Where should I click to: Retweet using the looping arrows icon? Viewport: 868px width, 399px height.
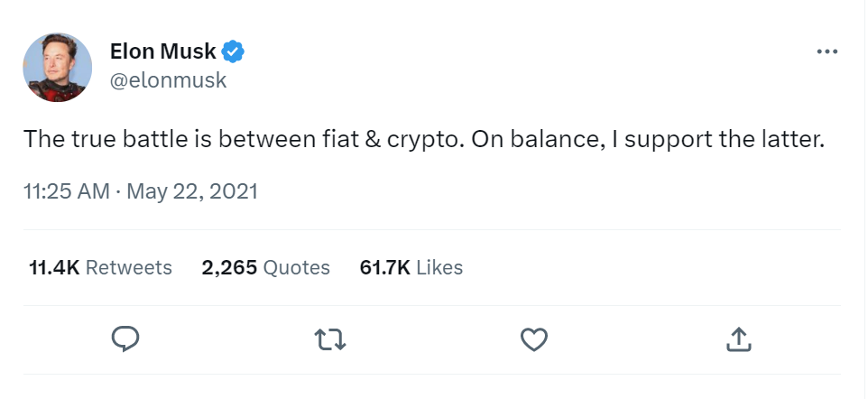pyautogui.click(x=329, y=339)
